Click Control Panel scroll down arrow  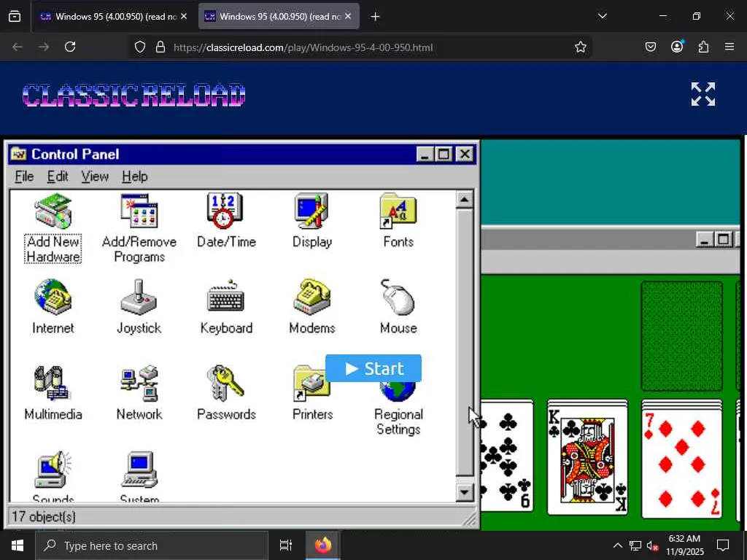tap(464, 492)
